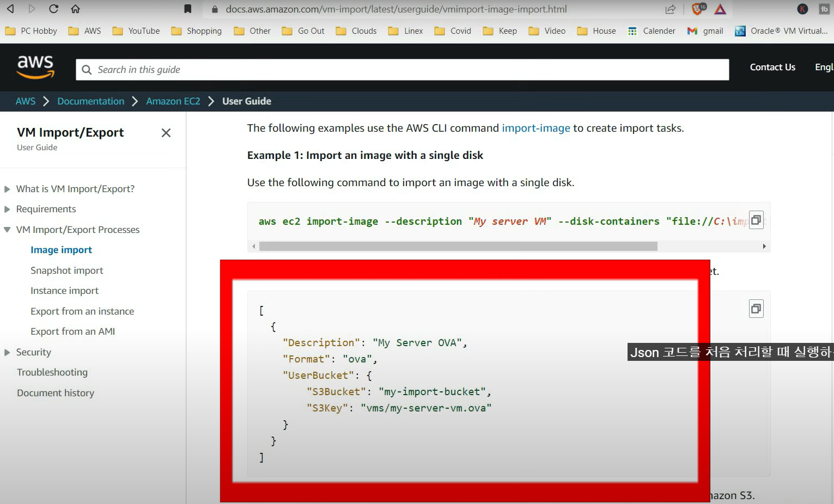Open the Video bookmark folder

(547, 31)
